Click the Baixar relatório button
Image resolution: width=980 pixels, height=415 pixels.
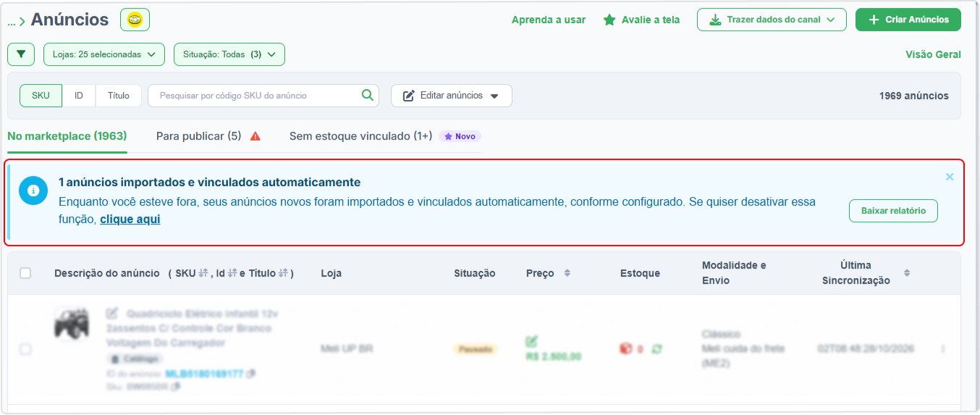tap(893, 211)
